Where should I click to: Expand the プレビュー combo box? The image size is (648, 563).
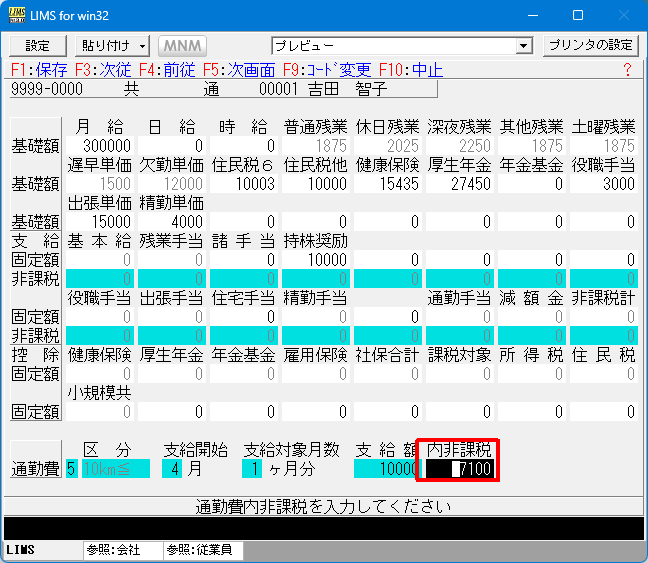[524, 46]
